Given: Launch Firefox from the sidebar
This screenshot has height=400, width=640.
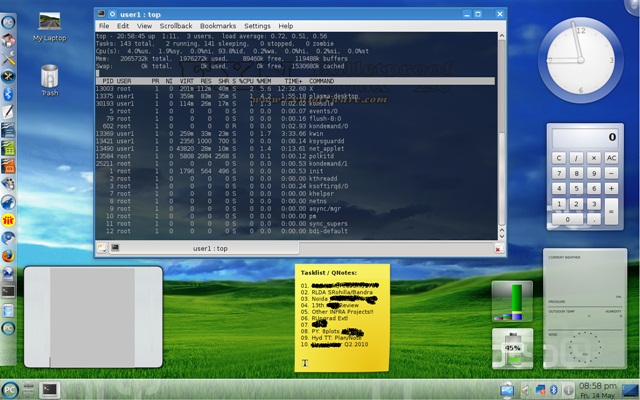Looking at the screenshot, I should [x=8, y=256].
